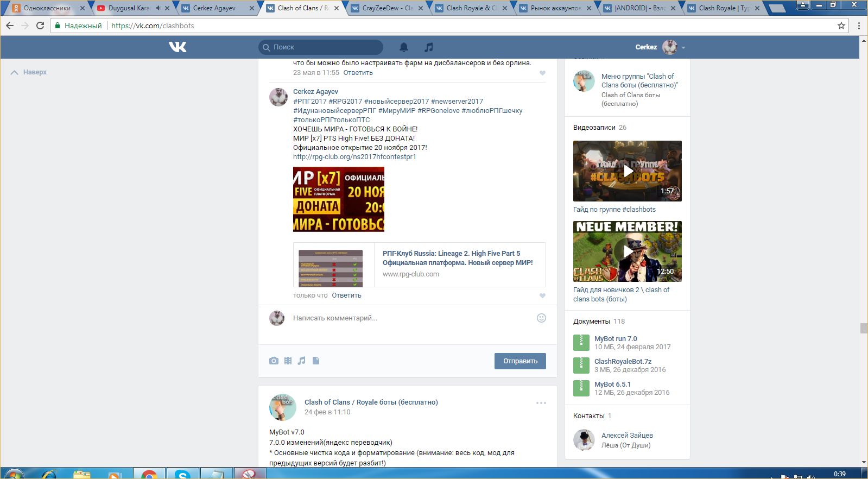Screen dimensions: 868x479
Task: Open Skype from the taskbar
Action: 182,474
